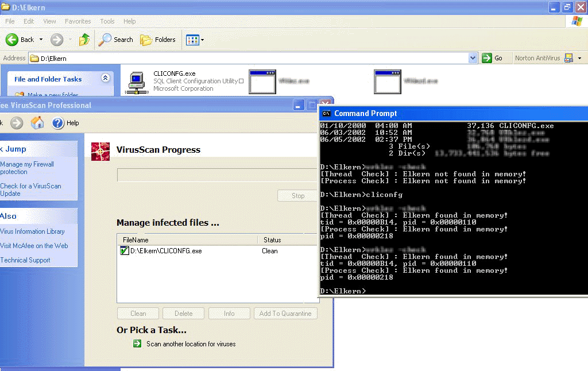
Task: Open the Favorites menu
Action: (x=78, y=21)
